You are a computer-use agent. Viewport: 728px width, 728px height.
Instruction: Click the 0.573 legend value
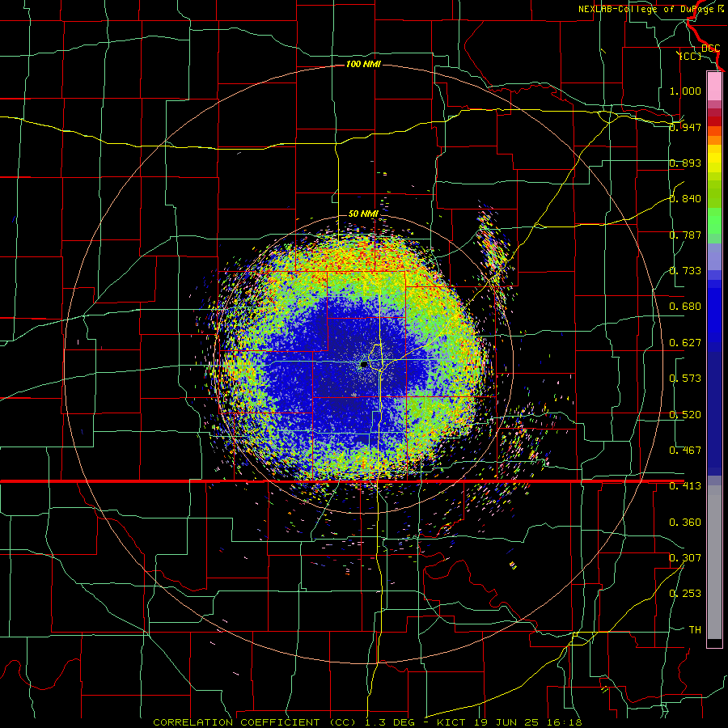pos(685,379)
